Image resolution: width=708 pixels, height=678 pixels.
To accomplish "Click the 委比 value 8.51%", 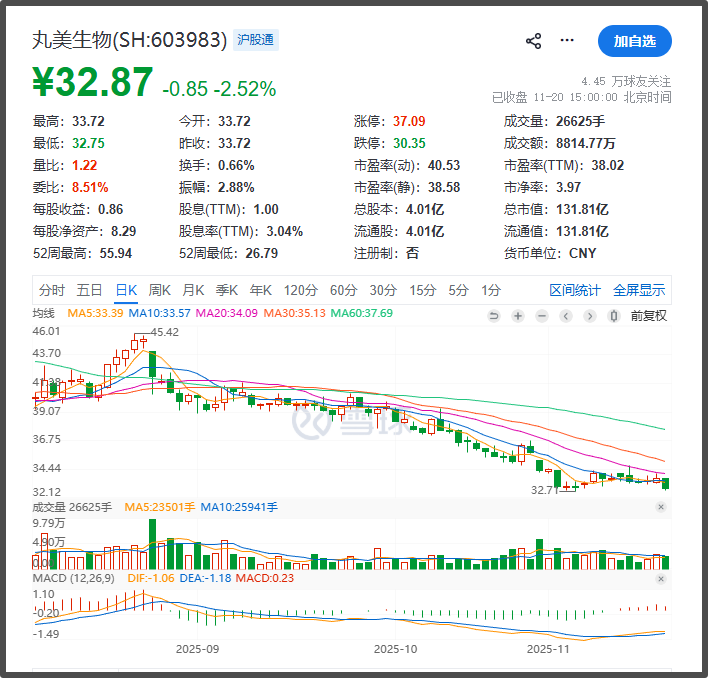I will [90, 187].
